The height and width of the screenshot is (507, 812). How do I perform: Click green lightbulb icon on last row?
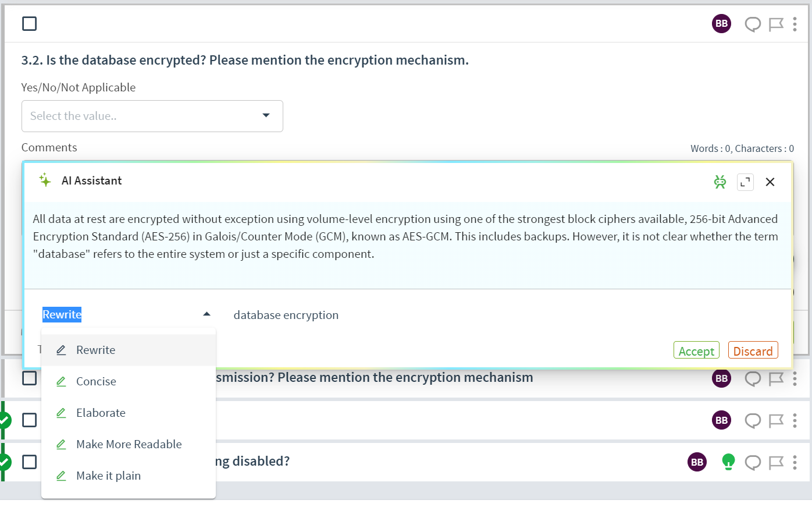(728, 462)
